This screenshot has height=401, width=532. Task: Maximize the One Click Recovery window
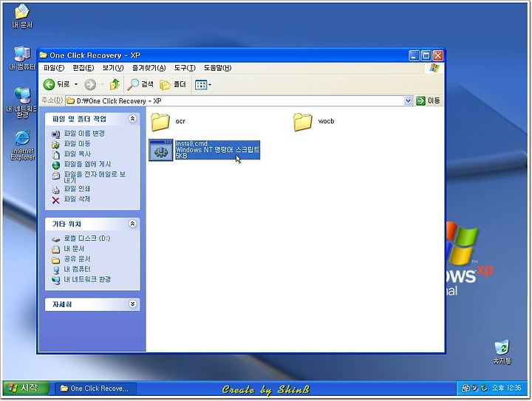[426, 55]
